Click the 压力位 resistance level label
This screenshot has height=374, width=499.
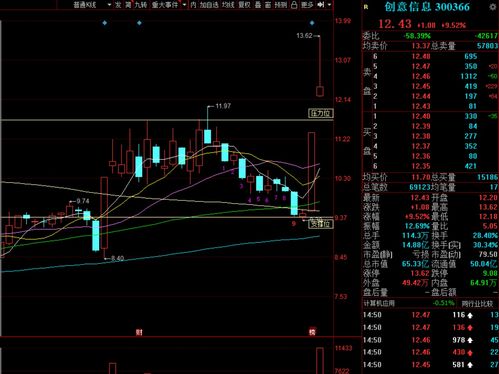click(x=321, y=113)
